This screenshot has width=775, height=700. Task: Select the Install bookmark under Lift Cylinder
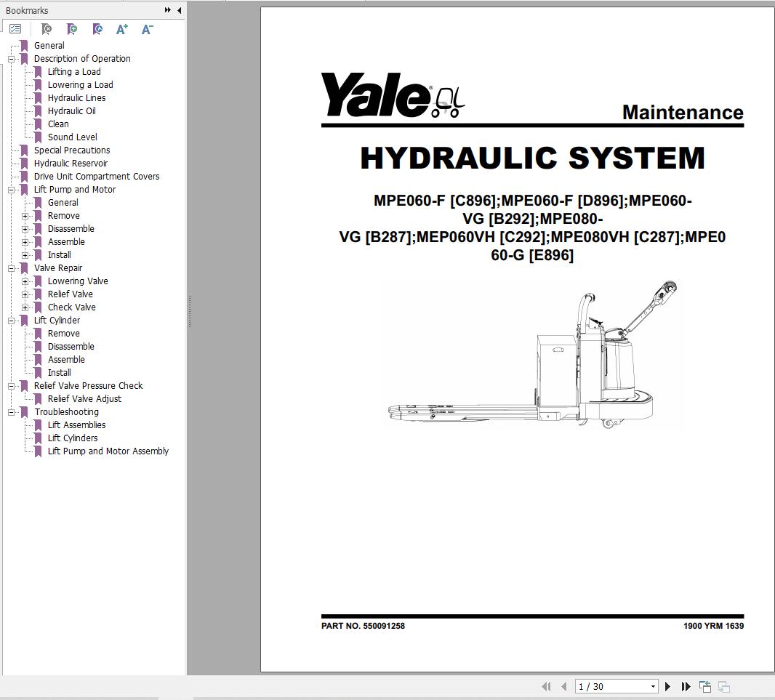[60, 373]
